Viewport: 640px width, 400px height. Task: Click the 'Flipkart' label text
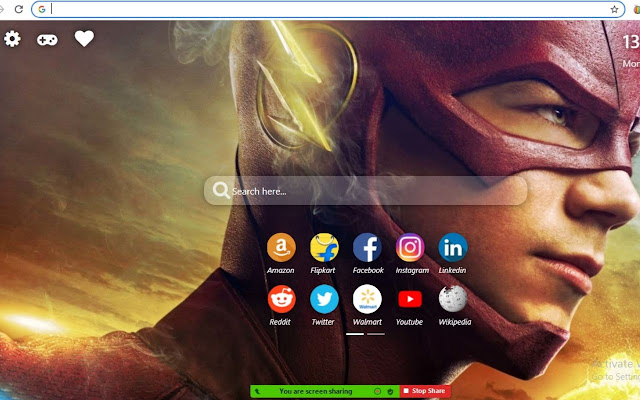click(x=322, y=270)
